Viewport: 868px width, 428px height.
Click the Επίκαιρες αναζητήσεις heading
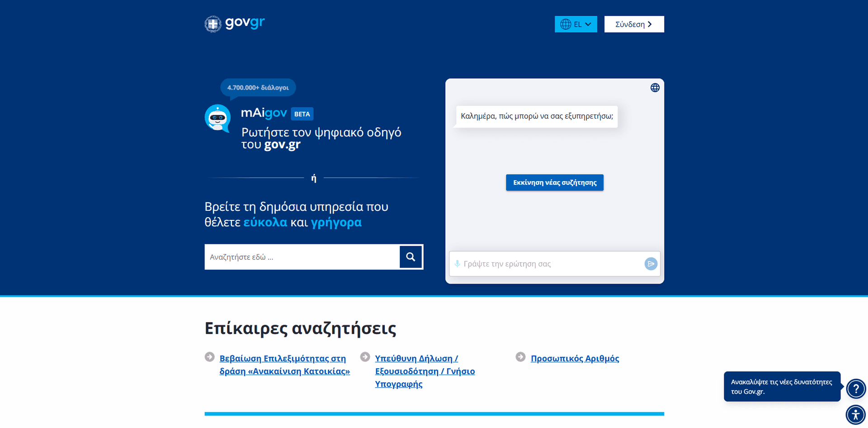300,328
